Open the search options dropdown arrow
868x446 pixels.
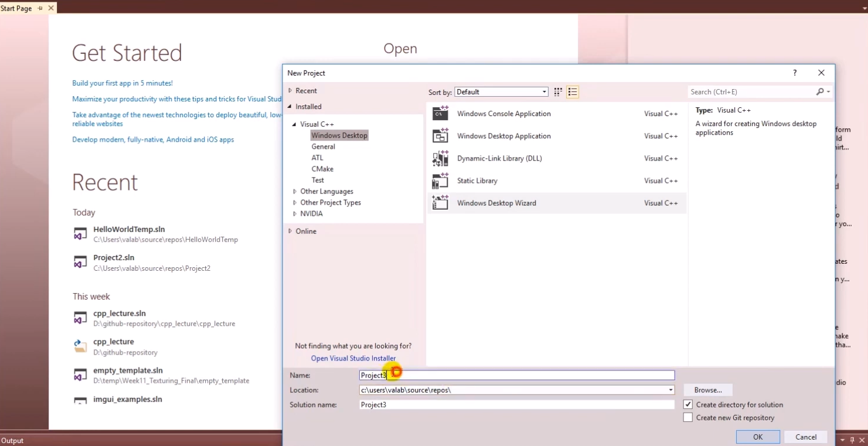(x=828, y=92)
